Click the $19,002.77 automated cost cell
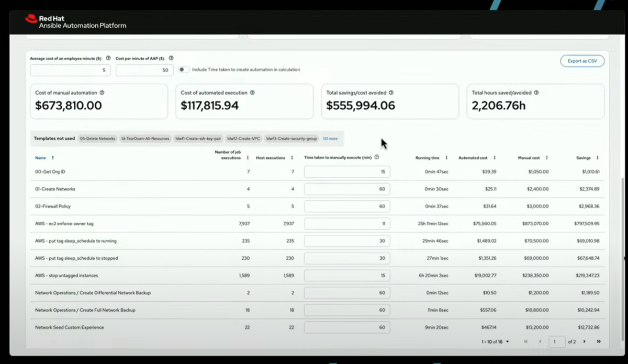The height and width of the screenshot is (364, 628). (485, 275)
